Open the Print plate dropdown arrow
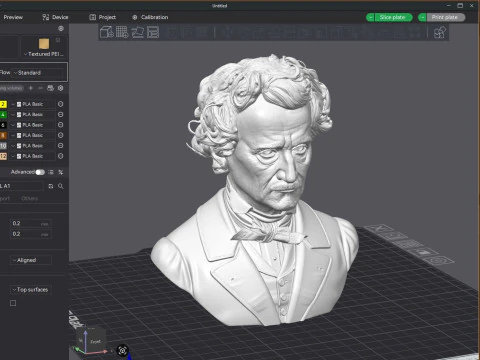Screen dimensions: 480x360 [422, 17]
